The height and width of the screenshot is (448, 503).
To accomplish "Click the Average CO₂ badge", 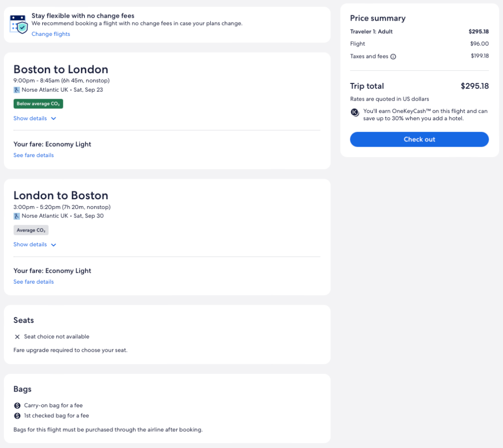I will [x=31, y=230].
